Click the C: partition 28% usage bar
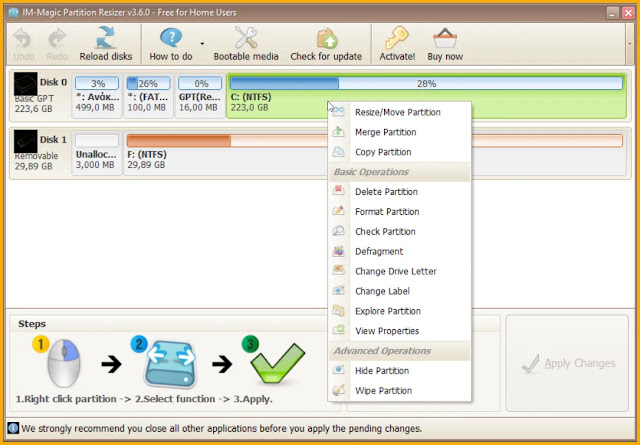 coord(426,83)
